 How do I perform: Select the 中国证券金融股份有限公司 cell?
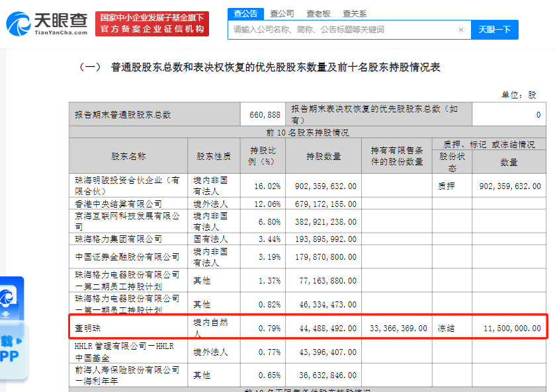coord(128,256)
